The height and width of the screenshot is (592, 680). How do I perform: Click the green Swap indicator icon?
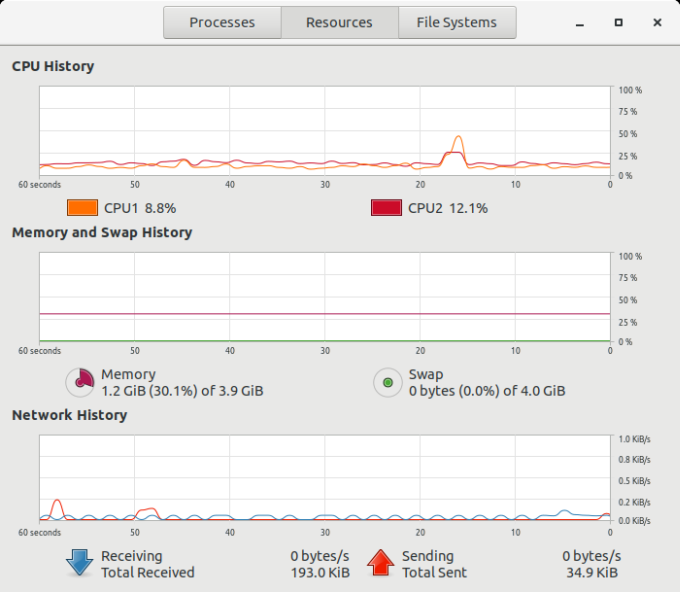tap(388, 383)
